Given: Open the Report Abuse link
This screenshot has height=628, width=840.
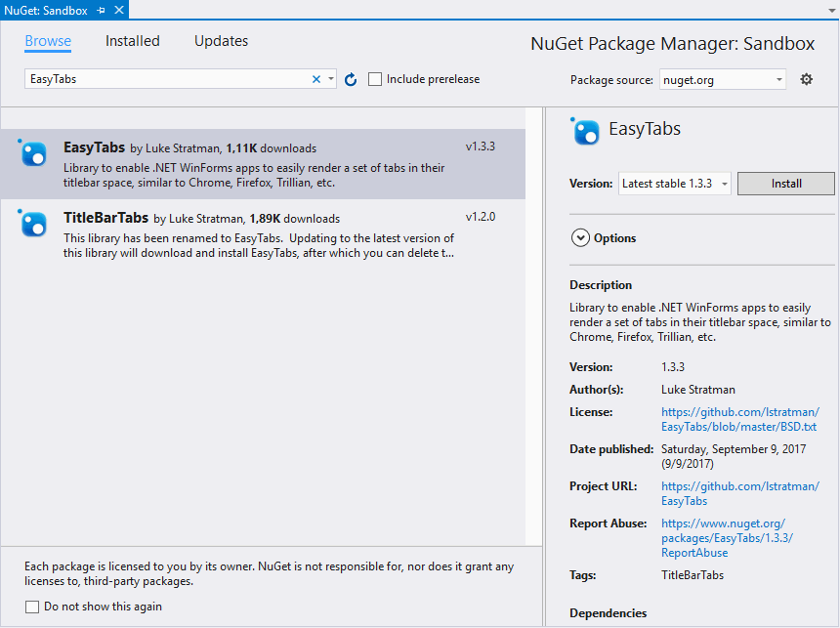Looking at the screenshot, I should (727, 538).
